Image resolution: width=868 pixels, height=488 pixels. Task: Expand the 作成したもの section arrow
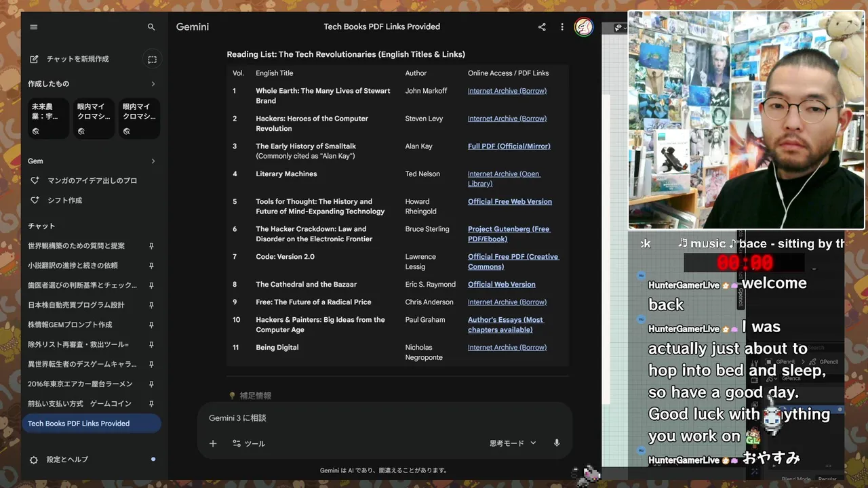[153, 84]
